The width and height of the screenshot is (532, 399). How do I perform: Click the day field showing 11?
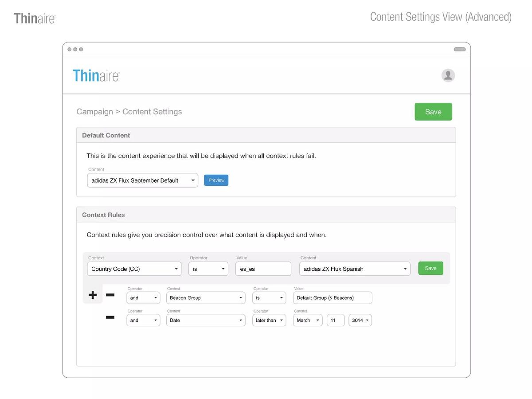point(336,320)
